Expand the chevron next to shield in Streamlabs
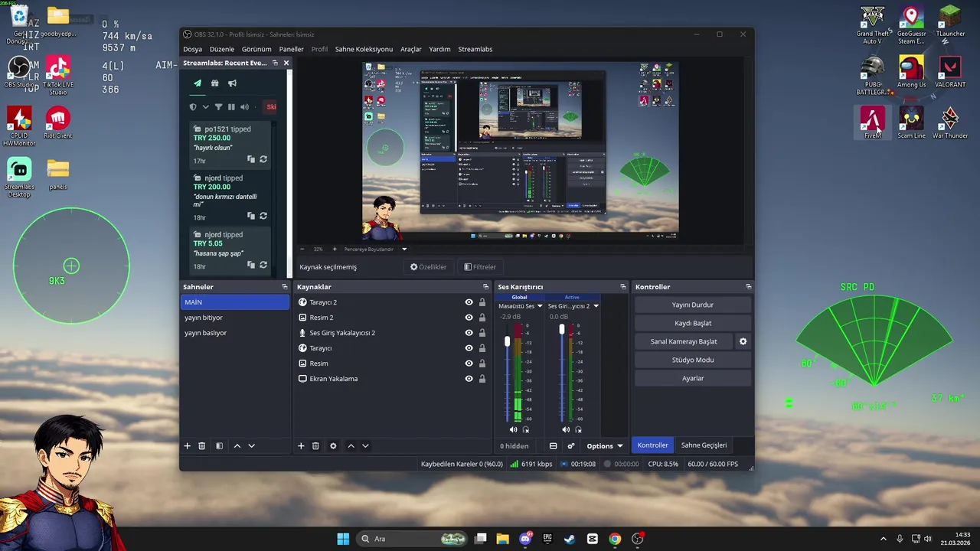The width and height of the screenshot is (980, 551). tap(205, 107)
